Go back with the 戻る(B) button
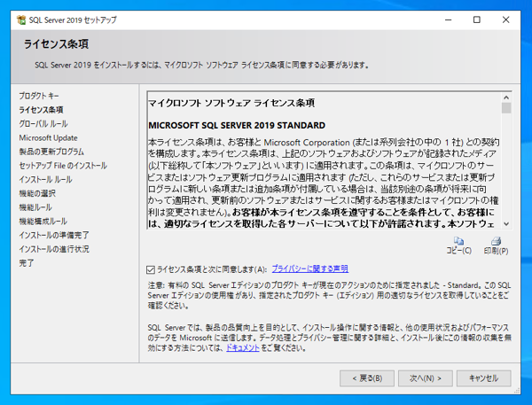The width and height of the screenshot is (532, 405). pos(367,378)
